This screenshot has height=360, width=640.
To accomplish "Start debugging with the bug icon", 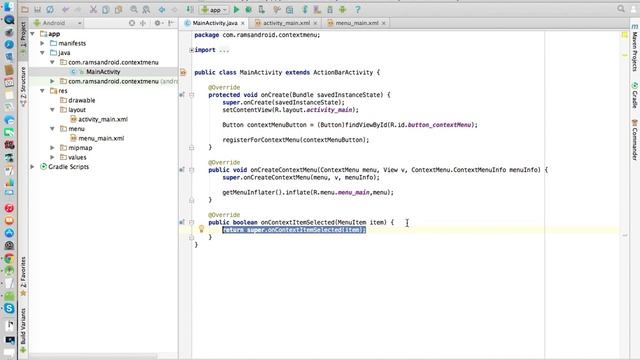I will [249, 9].
